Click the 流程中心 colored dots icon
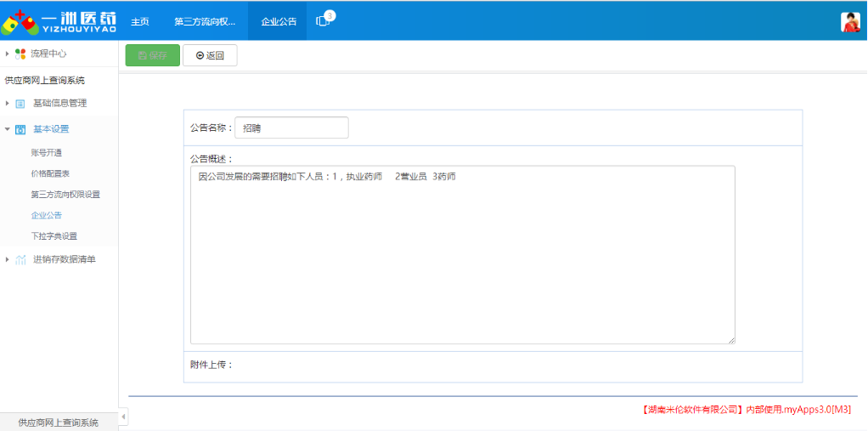This screenshot has height=431, width=868. [20, 54]
